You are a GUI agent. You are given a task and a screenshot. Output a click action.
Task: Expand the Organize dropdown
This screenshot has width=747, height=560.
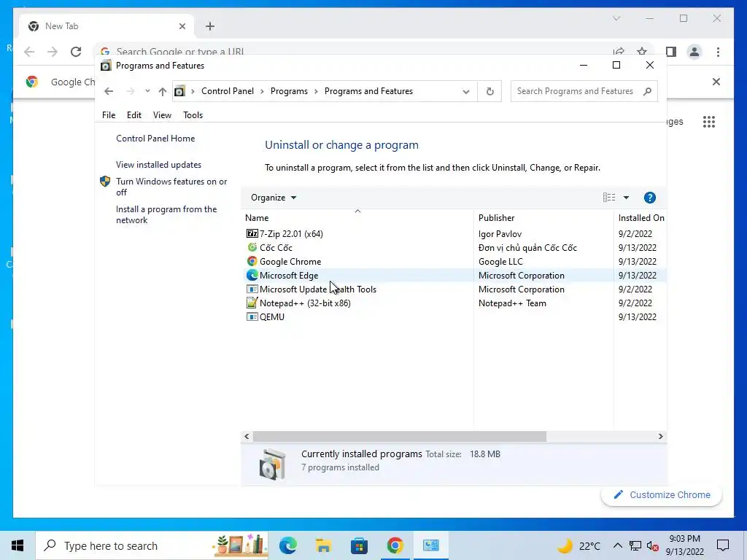coord(274,198)
